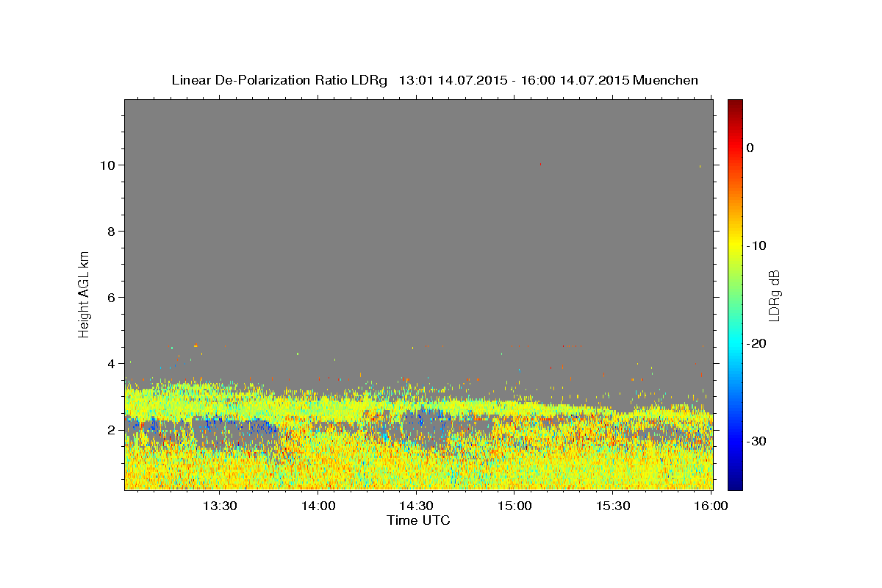Click the '16:00 14.07.2015' end time in title
Screen dimensions: 882x588
(575, 80)
